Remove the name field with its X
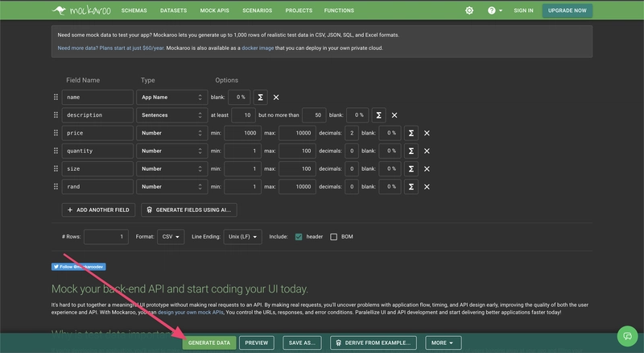 pos(276,98)
